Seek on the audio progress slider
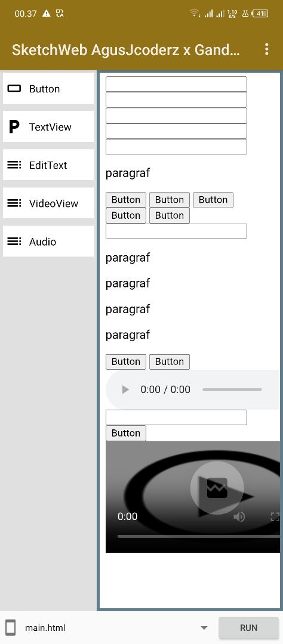This screenshot has width=283, height=644. [x=232, y=389]
